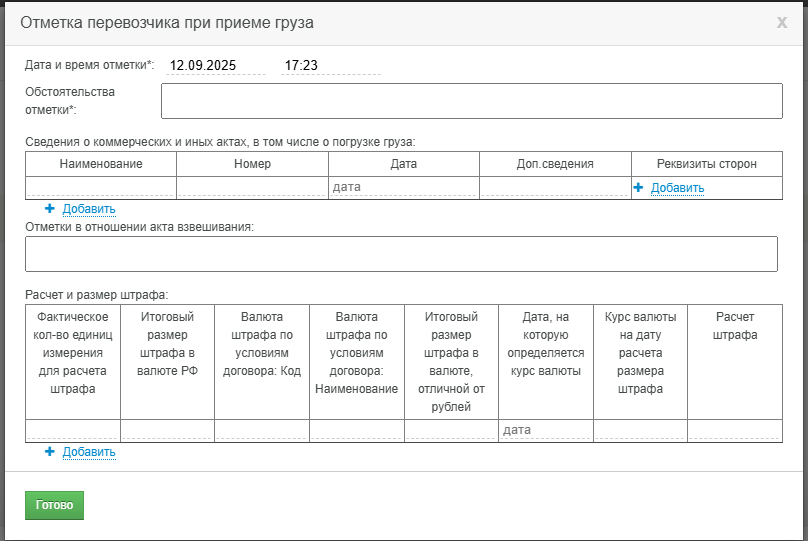
Task: Click the Доп.сведения cell in acts table
Action: point(555,187)
